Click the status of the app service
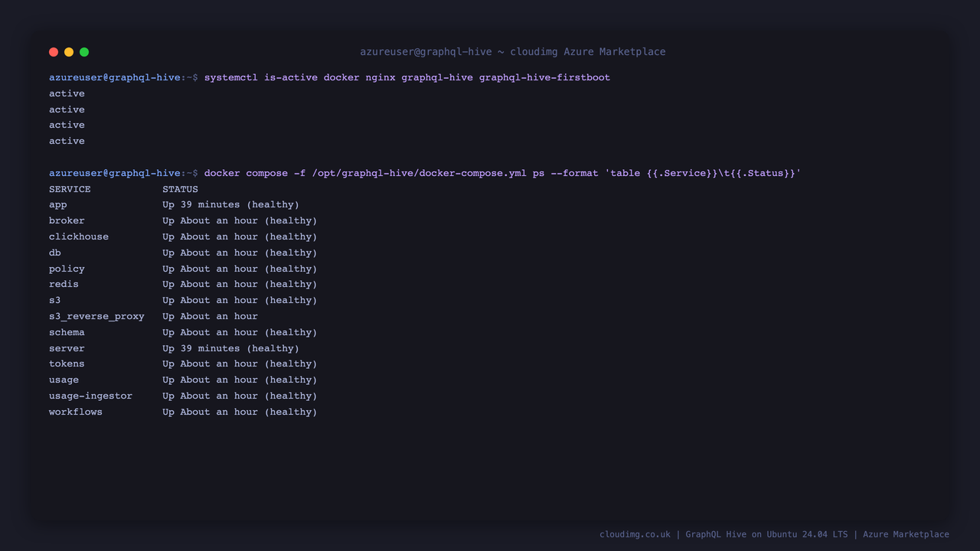 [x=230, y=205]
